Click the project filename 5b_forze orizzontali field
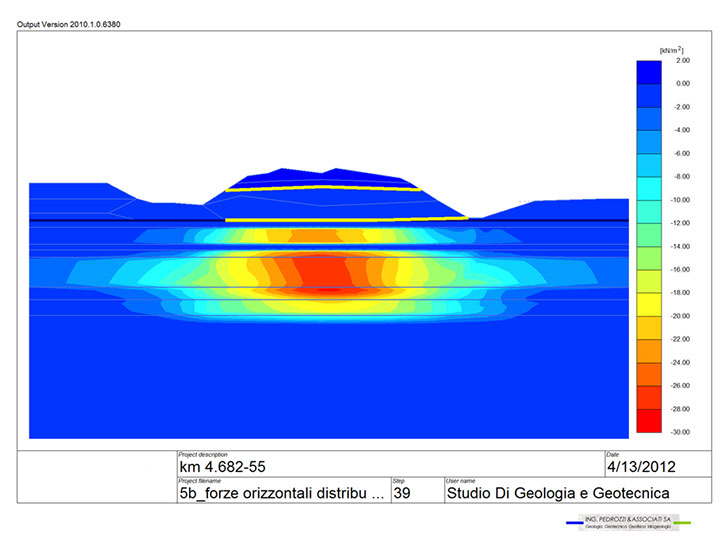The width and height of the screenshot is (728, 546). (280, 492)
